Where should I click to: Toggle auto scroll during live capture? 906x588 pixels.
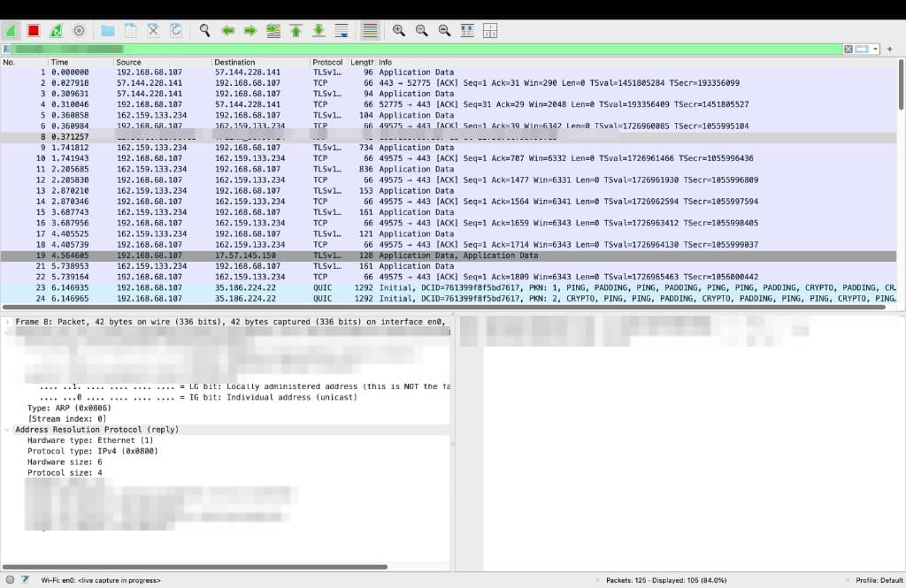tap(342, 31)
